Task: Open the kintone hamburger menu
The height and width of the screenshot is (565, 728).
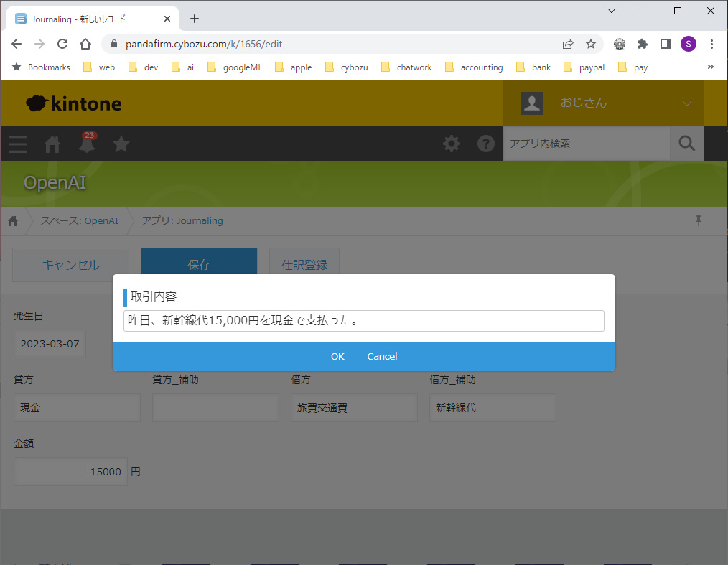Action: pyautogui.click(x=18, y=144)
